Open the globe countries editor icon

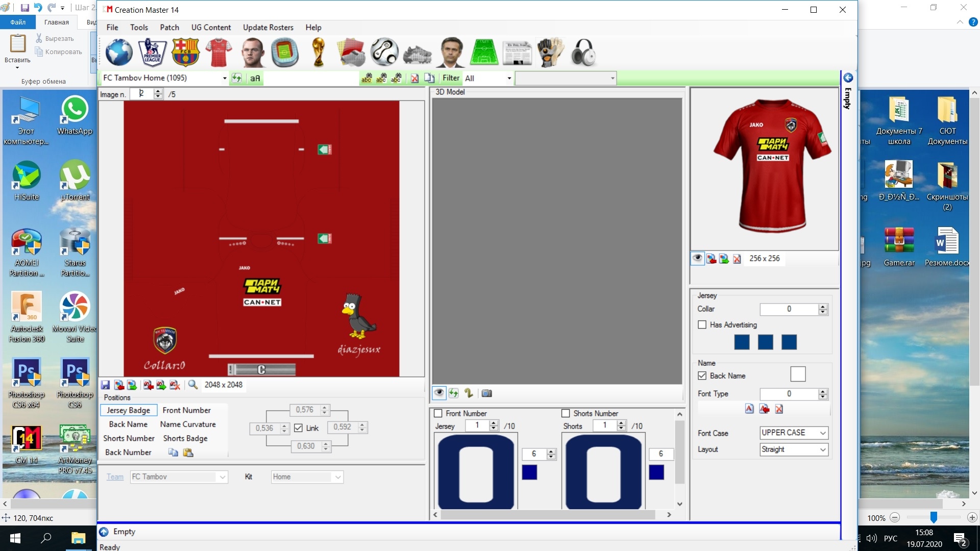(119, 53)
